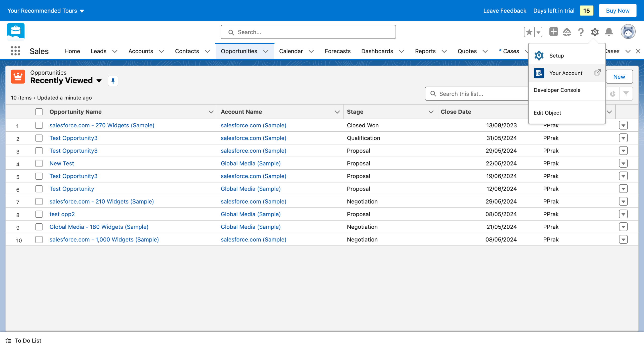Toggle the select-all checkbox in header
This screenshot has height=349, width=644.
[x=39, y=112]
